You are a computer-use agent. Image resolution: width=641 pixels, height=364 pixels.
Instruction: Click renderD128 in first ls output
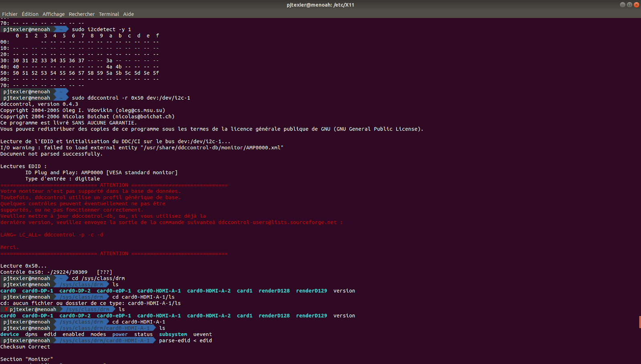tap(274, 291)
